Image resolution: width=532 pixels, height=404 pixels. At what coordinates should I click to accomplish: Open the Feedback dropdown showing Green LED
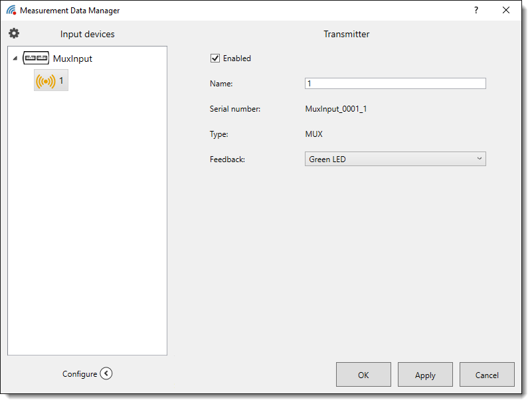pyautogui.click(x=395, y=159)
